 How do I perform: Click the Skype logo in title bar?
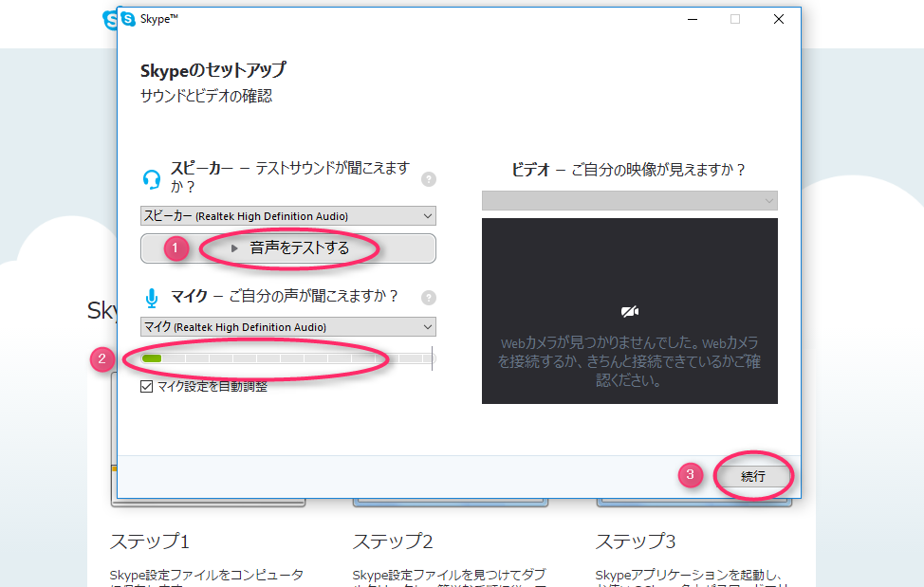point(128,19)
